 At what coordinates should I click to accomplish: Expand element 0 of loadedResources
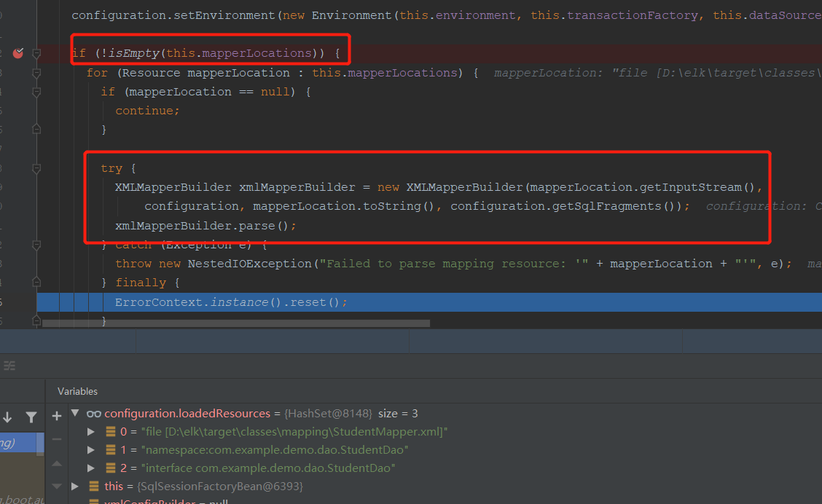(x=90, y=432)
